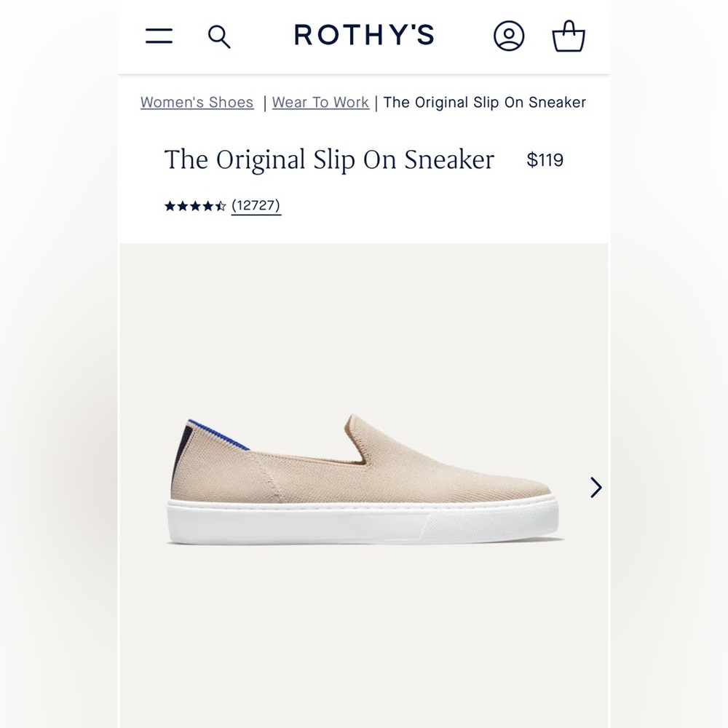Select The Original Slip On Sneaker breadcrumb
Image resolution: width=728 pixels, height=728 pixels.
(x=484, y=103)
